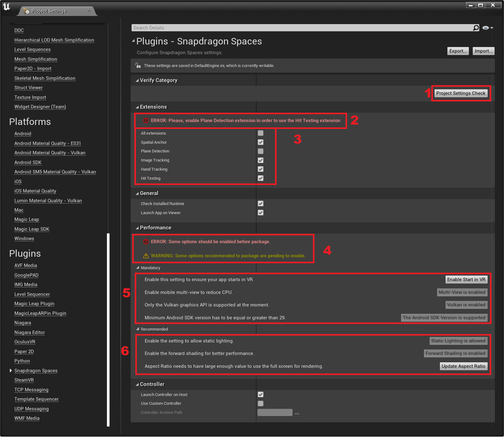Open the view options eye icon
The image size is (504, 437).
pyautogui.click(x=488, y=28)
